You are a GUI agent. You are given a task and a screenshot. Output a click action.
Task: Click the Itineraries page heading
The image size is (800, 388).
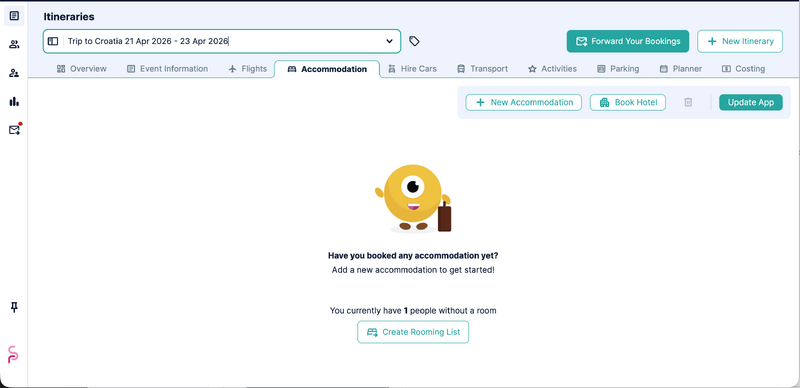pos(69,17)
